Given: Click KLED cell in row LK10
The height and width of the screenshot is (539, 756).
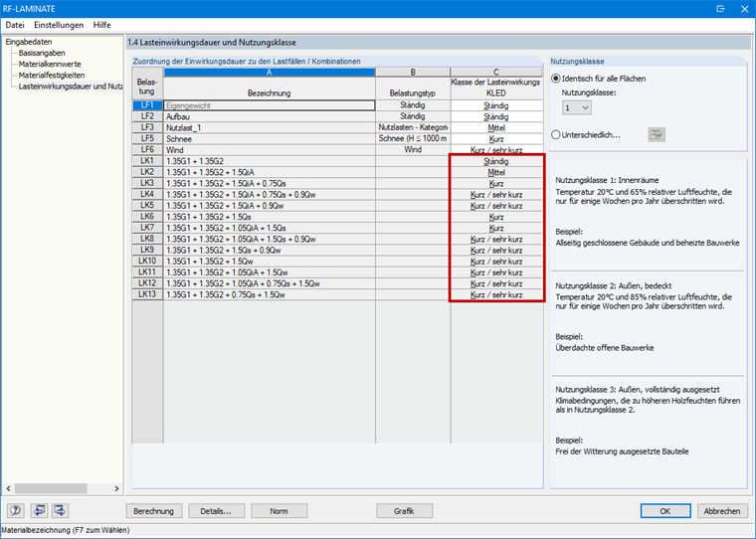Looking at the screenshot, I should pos(496,261).
